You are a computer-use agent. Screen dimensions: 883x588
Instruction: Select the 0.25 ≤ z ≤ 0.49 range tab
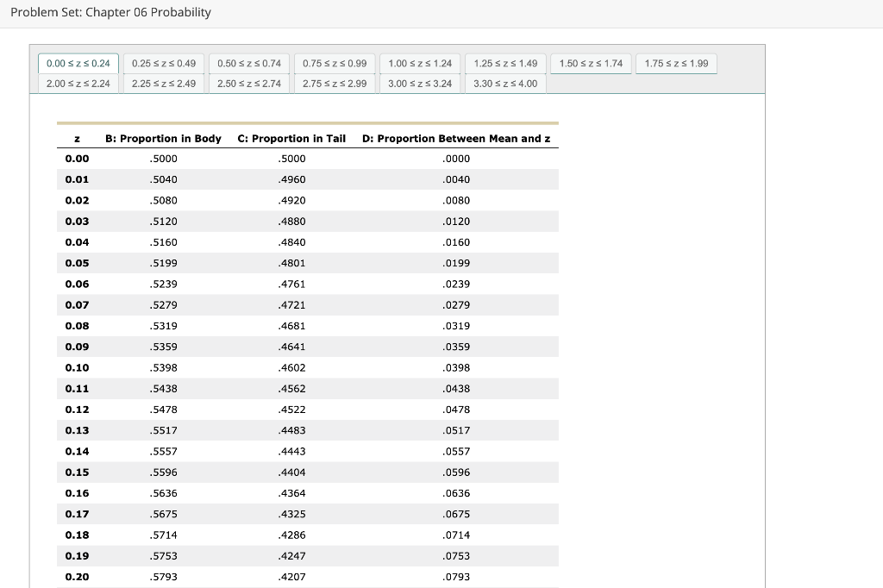pyautogui.click(x=163, y=63)
